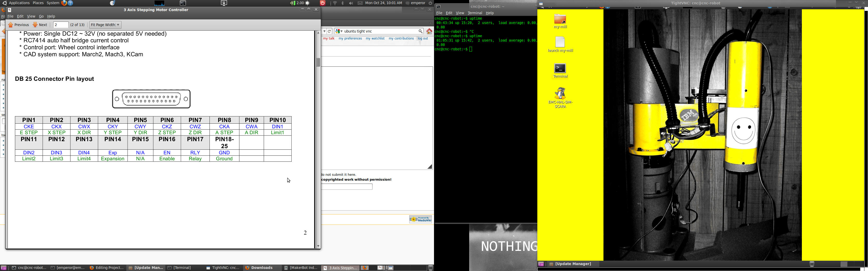The image size is (868, 271).
Task: Select launch my-mill file icon in VNC
Action: pos(560,45)
